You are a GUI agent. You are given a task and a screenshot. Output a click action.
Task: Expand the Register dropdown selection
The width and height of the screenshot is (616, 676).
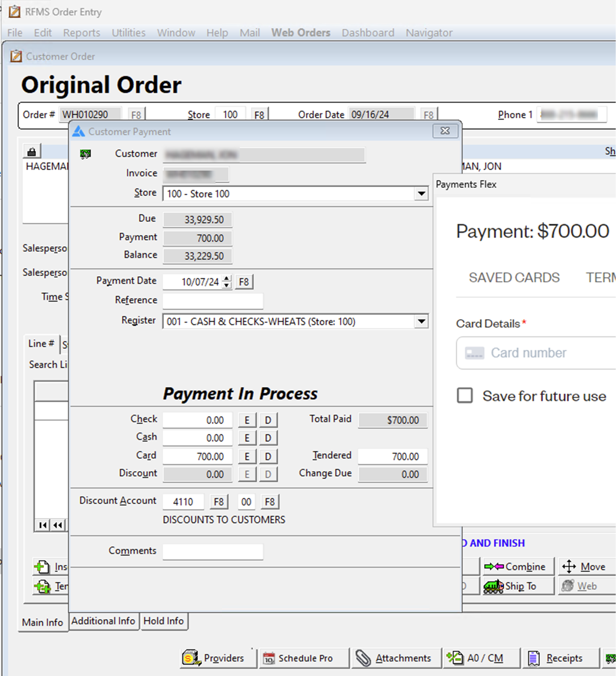pyautogui.click(x=421, y=322)
